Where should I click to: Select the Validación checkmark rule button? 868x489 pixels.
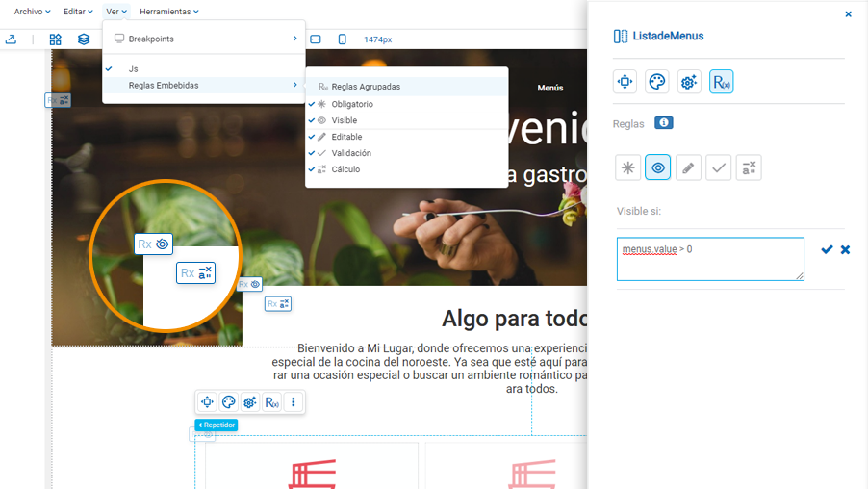[x=719, y=167]
